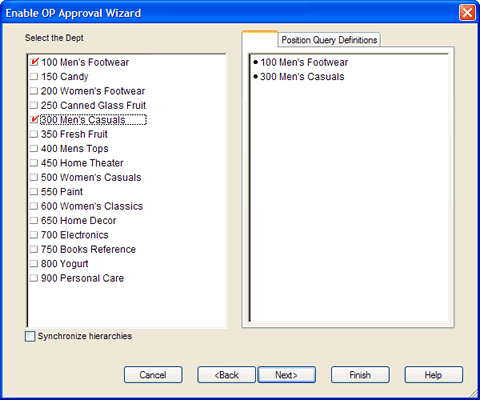Click the 900 Personal Care label text
Image resolution: width=480 pixels, height=400 pixels.
(82, 278)
